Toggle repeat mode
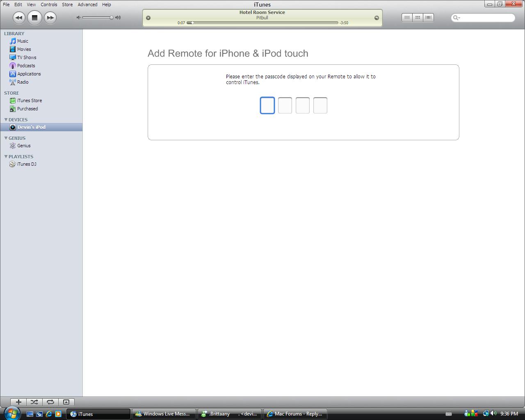The image size is (525, 420). click(x=50, y=402)
